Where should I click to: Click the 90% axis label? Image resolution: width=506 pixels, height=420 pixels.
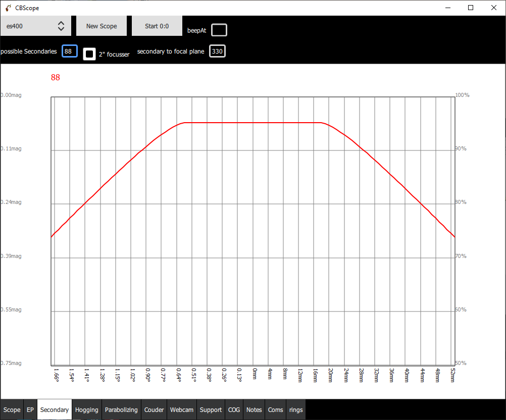click(461, 149)
